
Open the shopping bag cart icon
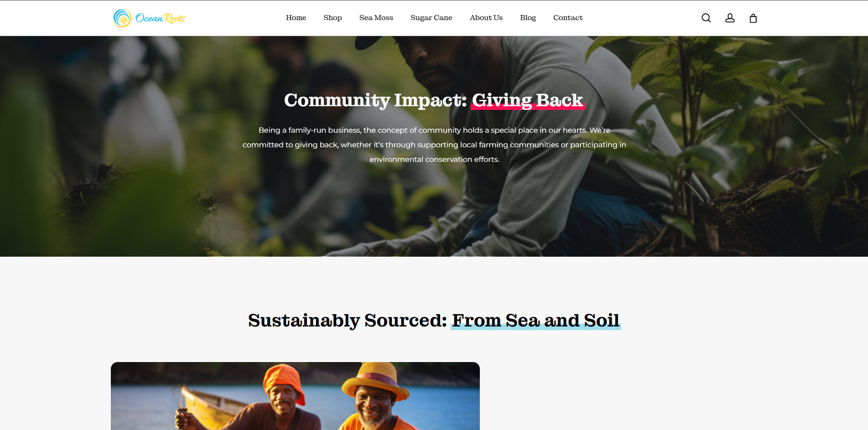753,18
